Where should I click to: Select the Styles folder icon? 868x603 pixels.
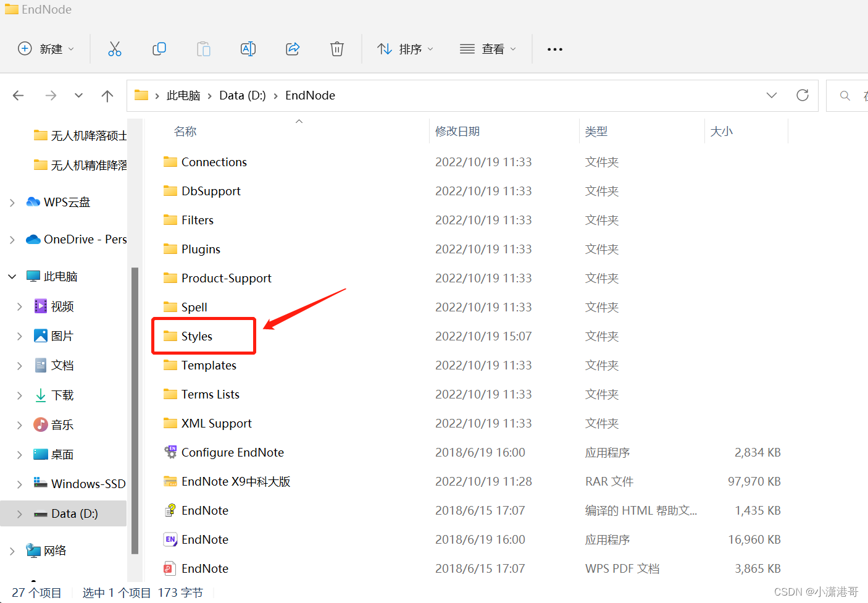[x=170, y=336]
